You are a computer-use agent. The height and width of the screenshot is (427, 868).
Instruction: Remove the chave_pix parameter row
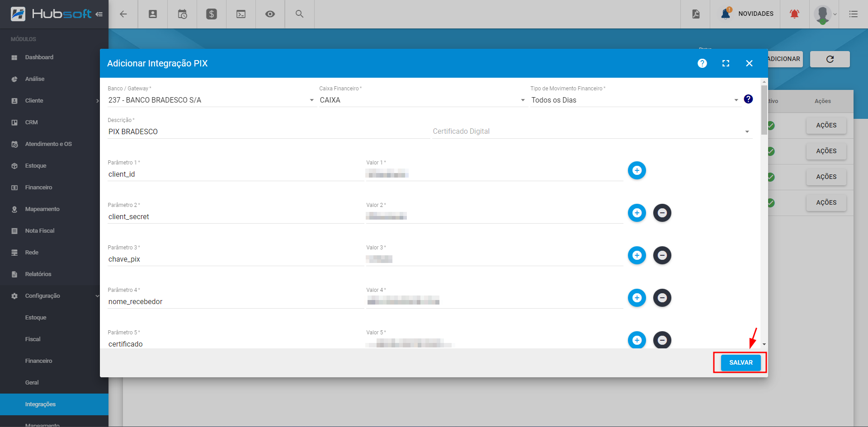coord(662,255)
